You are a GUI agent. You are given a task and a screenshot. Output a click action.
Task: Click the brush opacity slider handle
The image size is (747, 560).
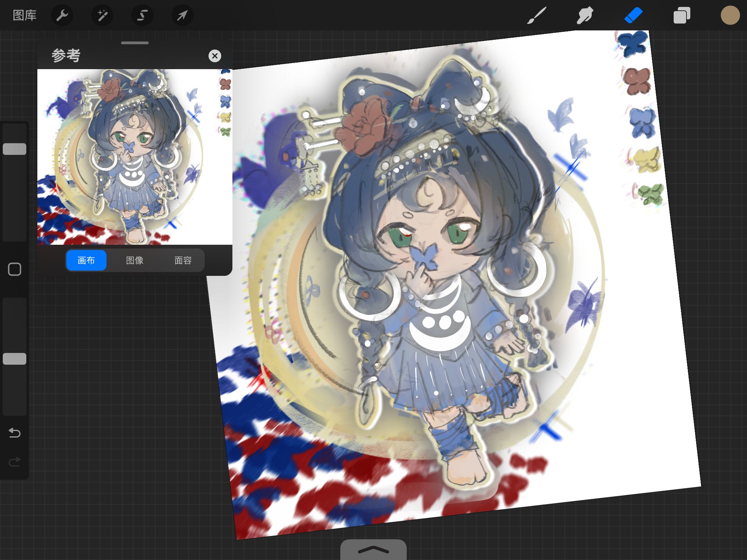click(15, 359)
